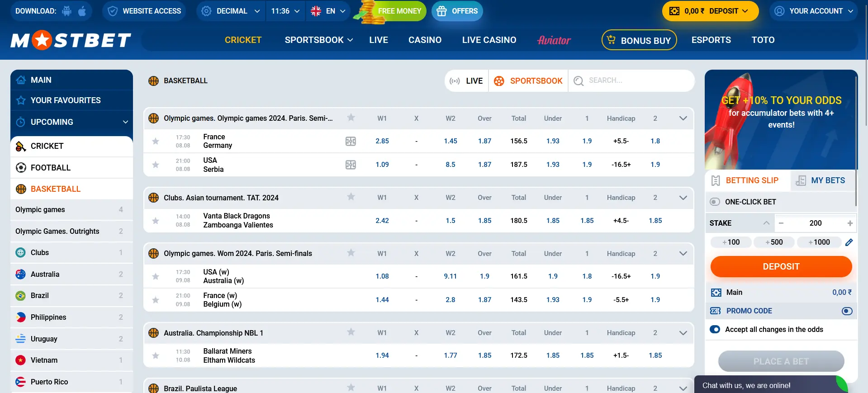Open the Decimal odds format dropdown
This screenshot has width=868, height=393.
[231, 11]
